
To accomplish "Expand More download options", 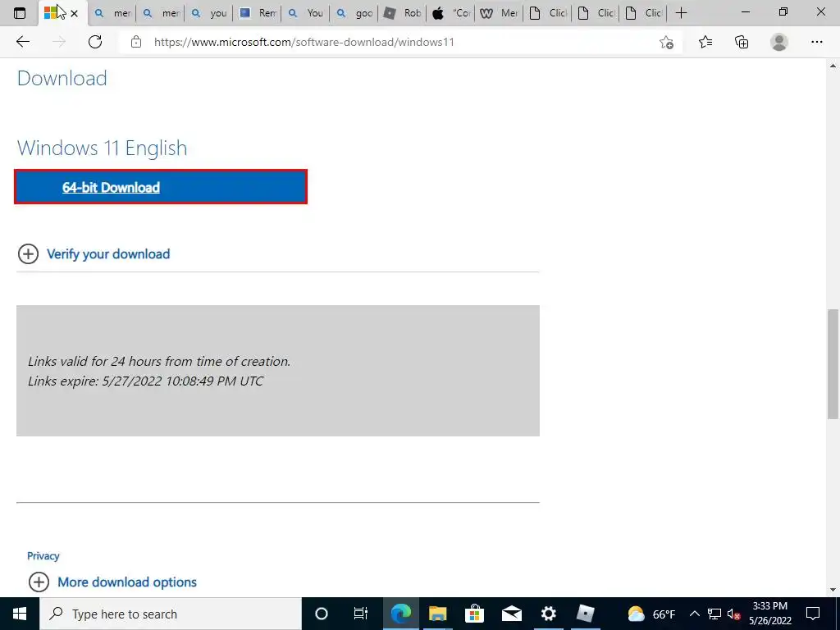I will click(x=127, y=582).
